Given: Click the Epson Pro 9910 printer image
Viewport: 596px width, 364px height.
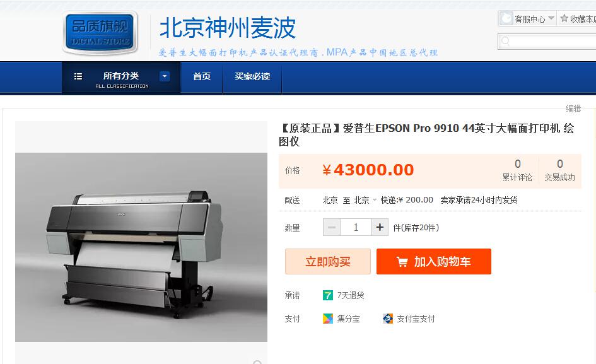Looking at the screenshot, I should 141,247.
